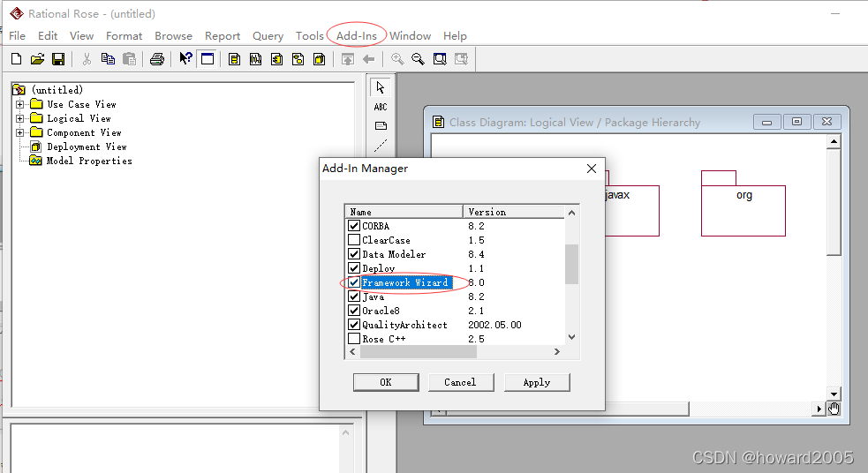Uncheck the Oracle8 add-in checkbox

[x=354, y=311]
